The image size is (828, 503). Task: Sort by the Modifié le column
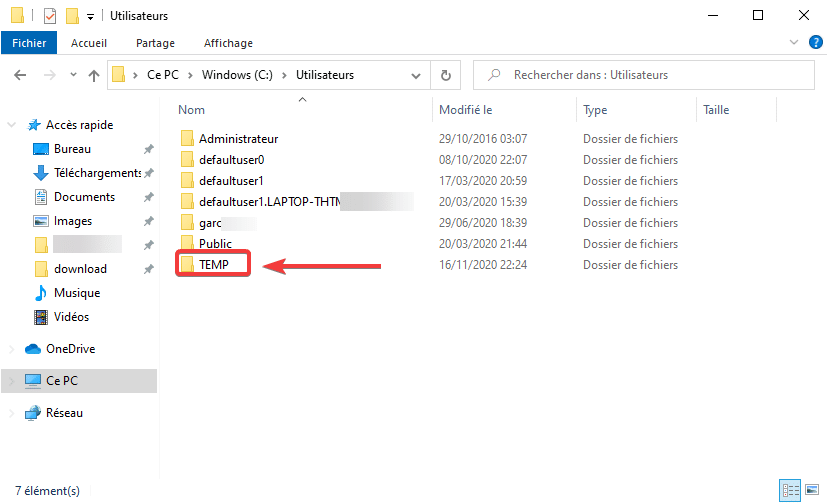click(466, 110)
